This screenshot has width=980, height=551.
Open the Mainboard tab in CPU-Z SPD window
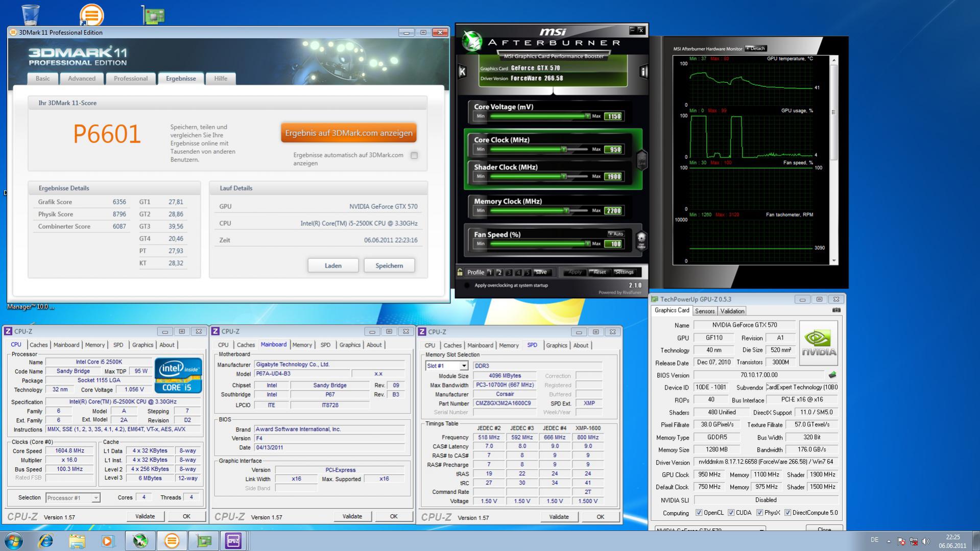click(480, 346)
